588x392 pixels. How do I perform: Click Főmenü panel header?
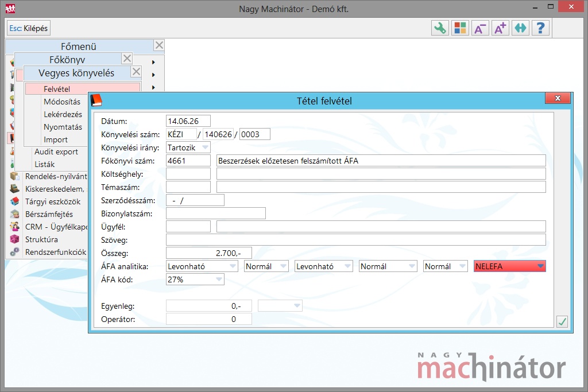click(79, 46)
